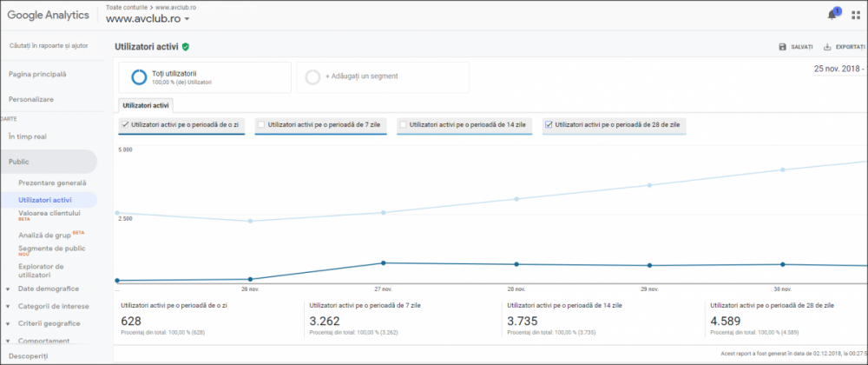Open the www.avclub.ro account dropdown
868x365 pixels.
pyautogui.click(x=148, y=18)
